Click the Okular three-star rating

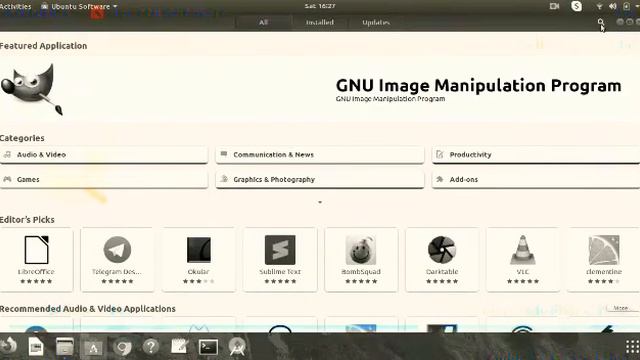coord(198,281)
